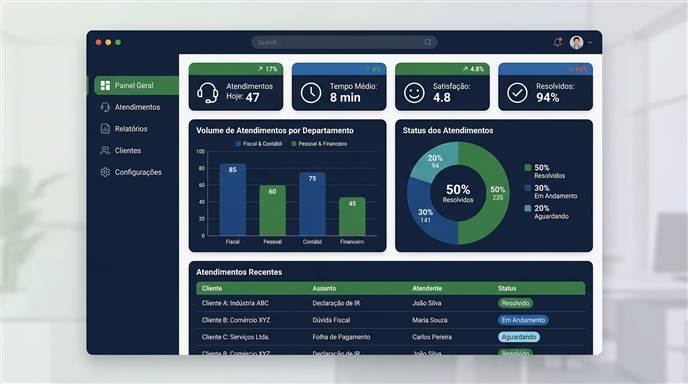The width and height of the screenshot is (688, 384).
Task: Click Pessoal & Financeiro legend swatch
Action: tap(294, 144)
